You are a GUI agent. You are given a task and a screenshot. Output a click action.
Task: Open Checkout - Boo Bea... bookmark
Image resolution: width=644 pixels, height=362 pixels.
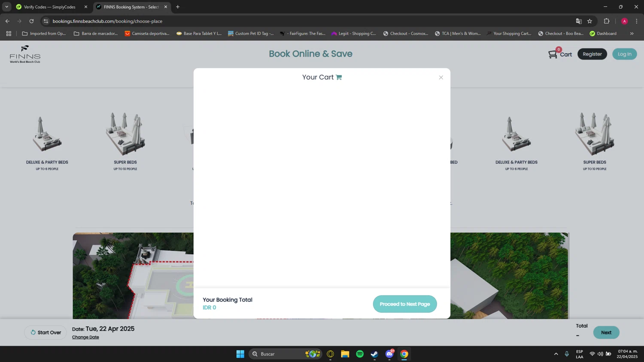click(x=561, y=33)
